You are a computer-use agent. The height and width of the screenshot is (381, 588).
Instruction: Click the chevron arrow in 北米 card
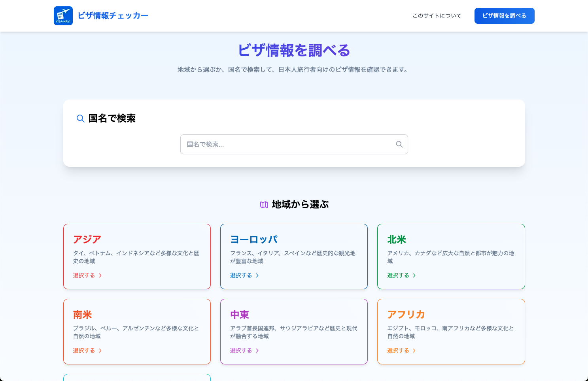tap(414, 275)
